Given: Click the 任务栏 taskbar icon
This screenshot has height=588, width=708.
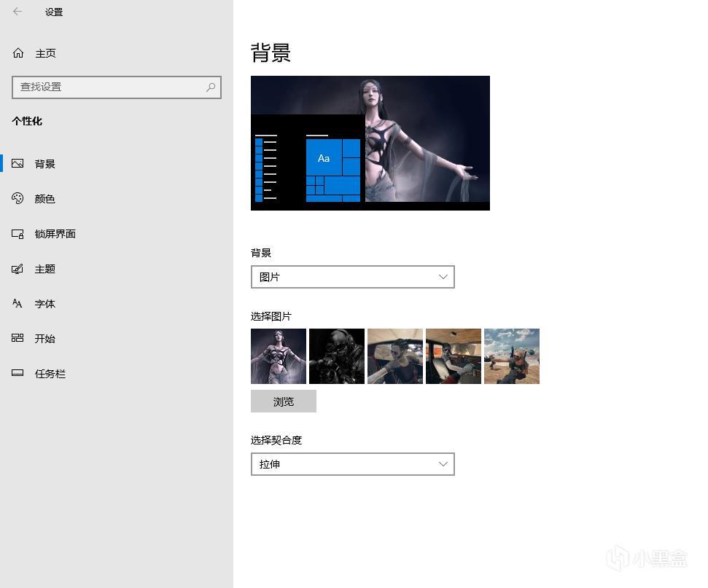Looking at the screenshot, I should (17, 373).
